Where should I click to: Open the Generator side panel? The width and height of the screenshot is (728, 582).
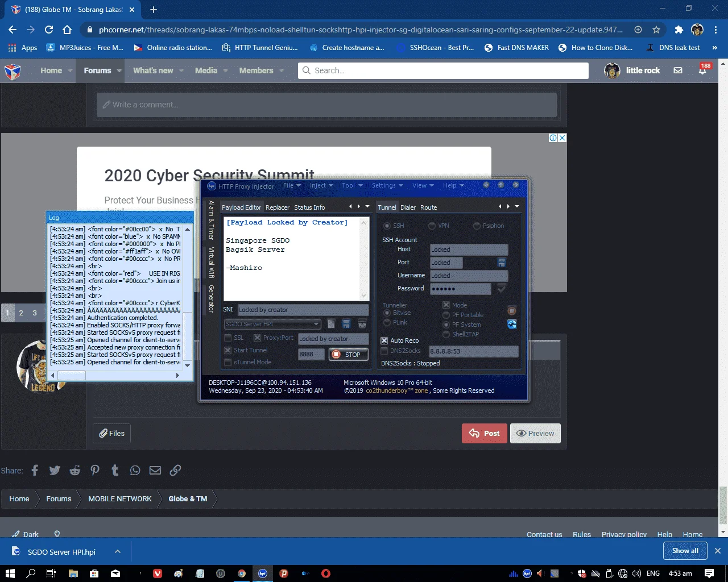coord(211,298)
